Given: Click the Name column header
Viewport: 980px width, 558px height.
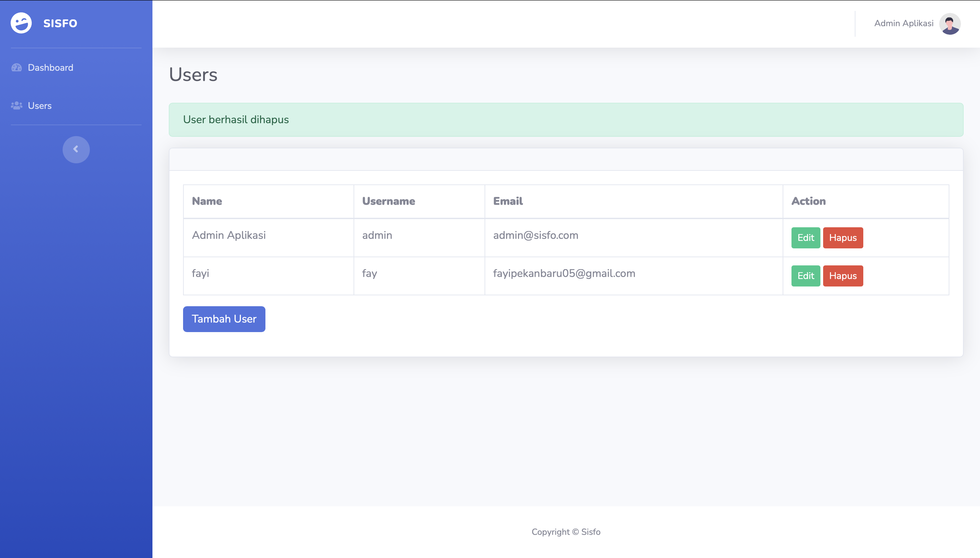Looking at the screenshot, I should click(x=207, y=201).
